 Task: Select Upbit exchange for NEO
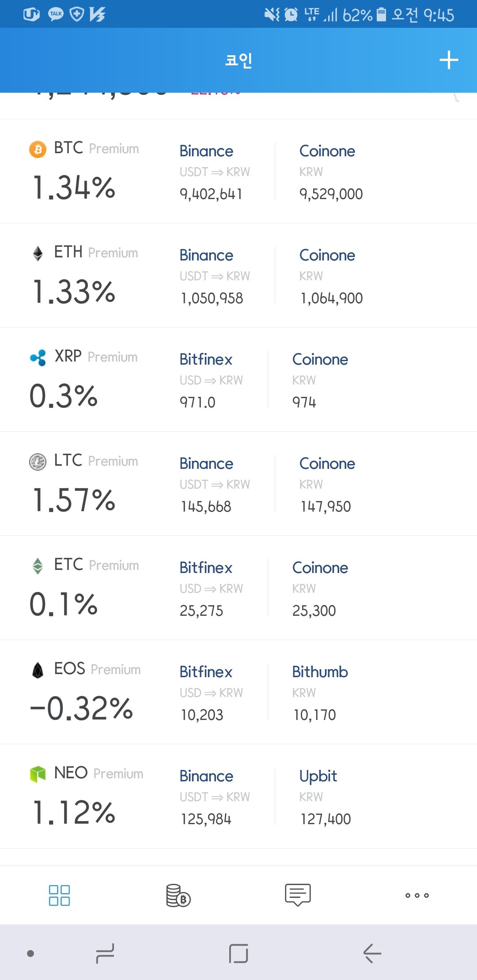point(318,776)
